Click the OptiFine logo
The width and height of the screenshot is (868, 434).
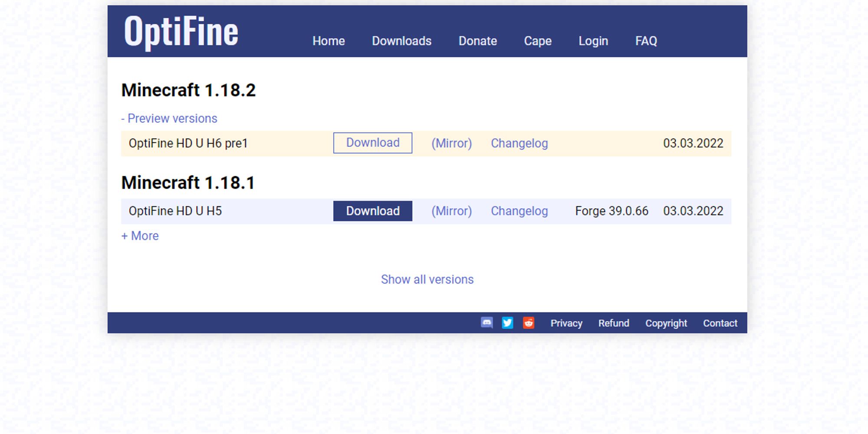coord(181,31)
